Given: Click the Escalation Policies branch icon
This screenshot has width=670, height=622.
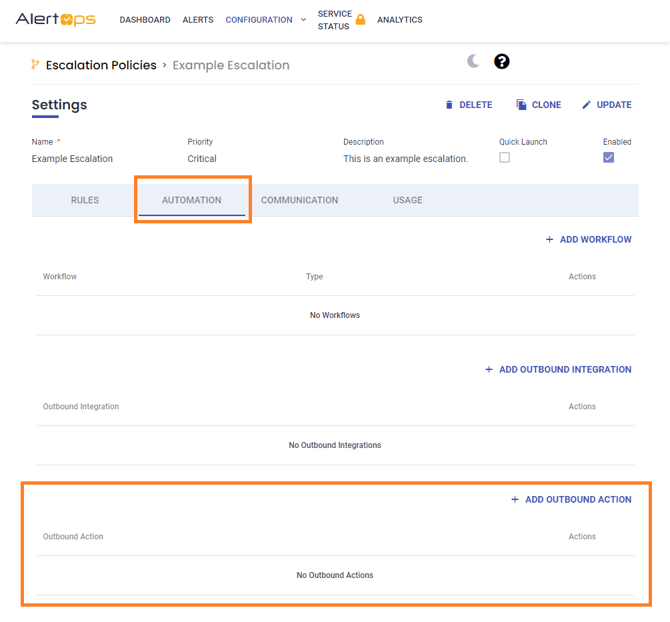Looking at the screenshot, I should pyautogui.click(x=36, y=65).
